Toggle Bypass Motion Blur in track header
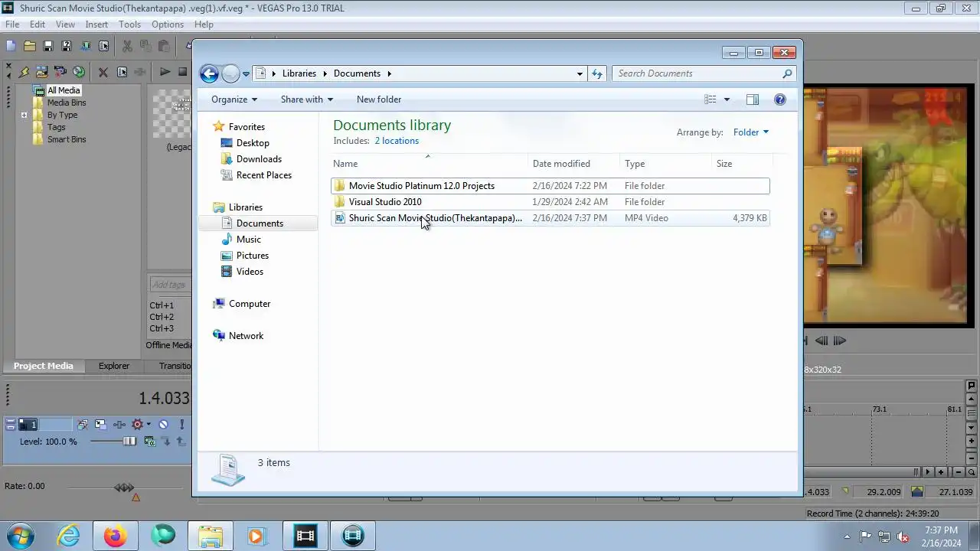980x551 pixels. click(x=82, y=424)
